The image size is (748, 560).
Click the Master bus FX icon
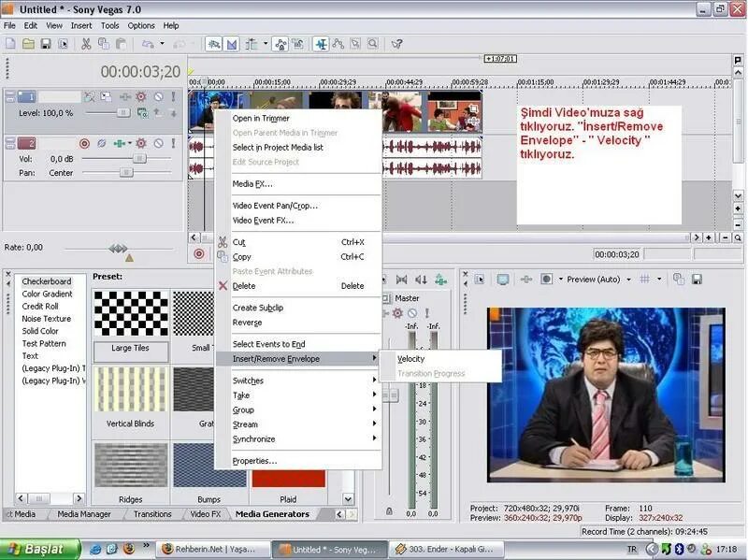coord(397,313)
